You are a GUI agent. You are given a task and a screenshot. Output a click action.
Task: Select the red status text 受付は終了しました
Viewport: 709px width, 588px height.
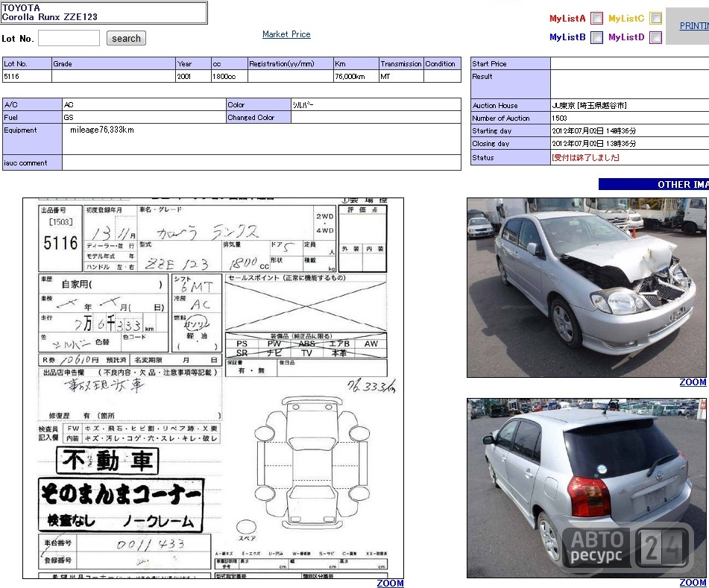coord(585,157)
